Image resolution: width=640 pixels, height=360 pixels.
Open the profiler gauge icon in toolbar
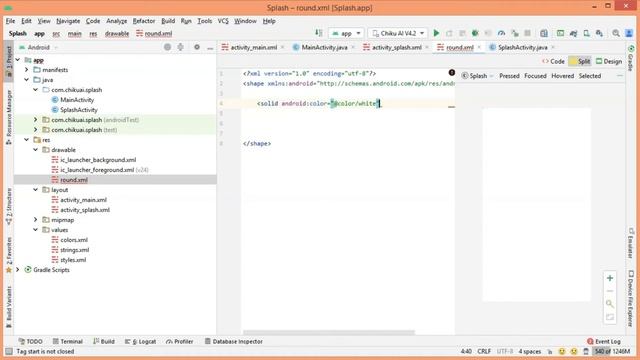coord(501,33)
